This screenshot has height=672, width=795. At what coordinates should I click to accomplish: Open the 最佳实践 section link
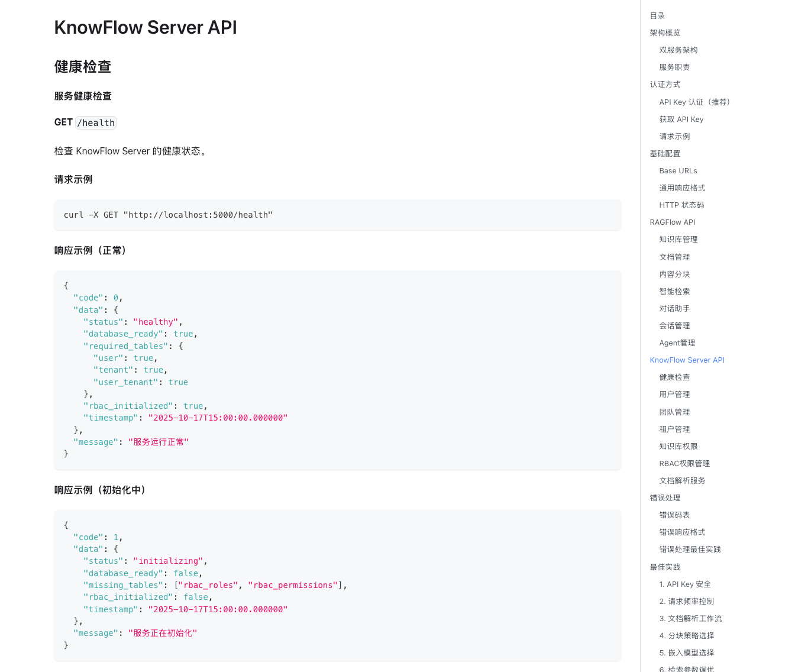(665, 567)
